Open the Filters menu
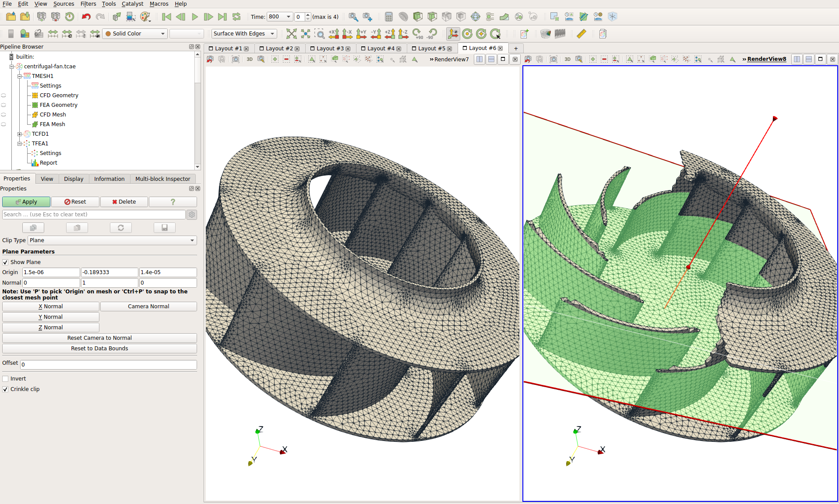The image size is (839, 504). tap(88, 4)
